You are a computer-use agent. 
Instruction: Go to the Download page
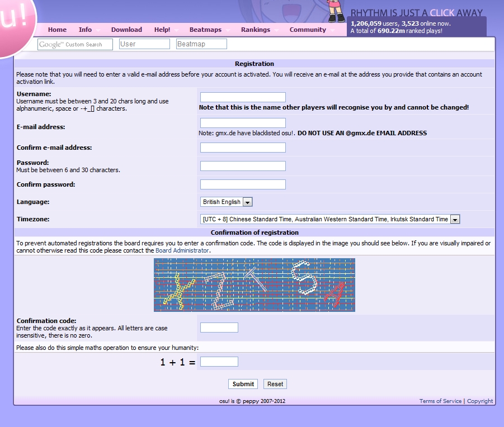coord(126,30)
